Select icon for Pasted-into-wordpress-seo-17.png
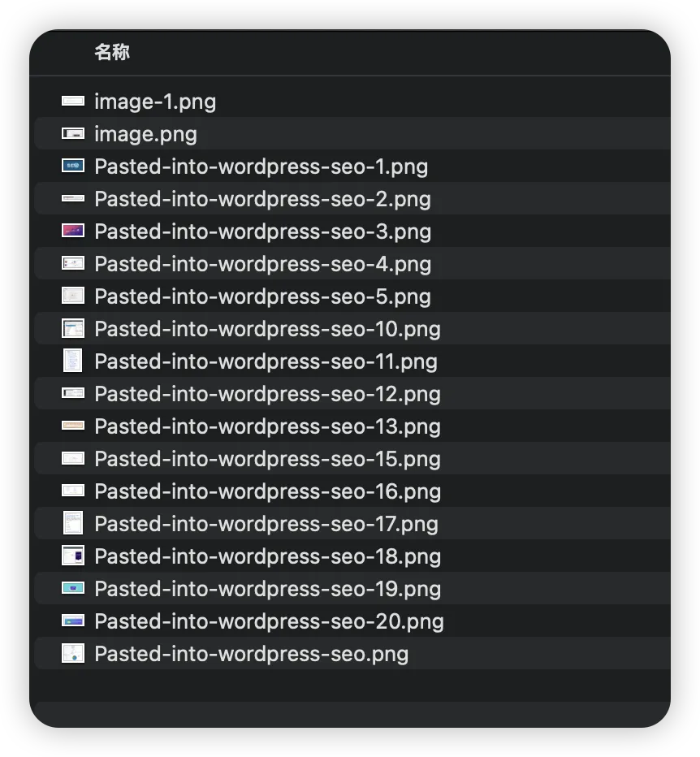This screenshot has width=700, height=757. click(x=73, y=523)
